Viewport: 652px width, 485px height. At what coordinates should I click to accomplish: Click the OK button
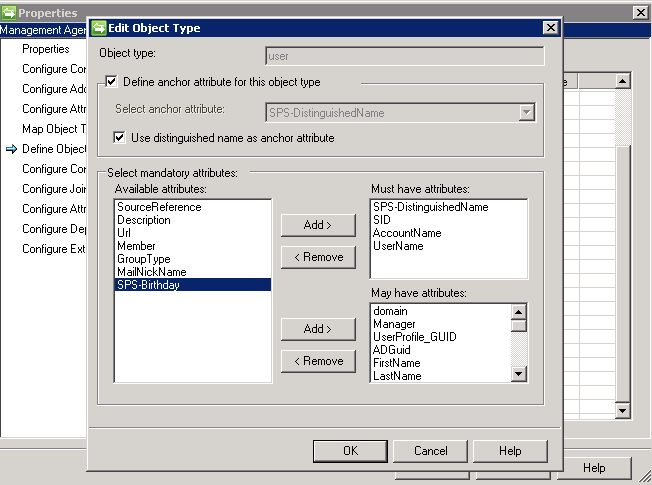point(350,451)
